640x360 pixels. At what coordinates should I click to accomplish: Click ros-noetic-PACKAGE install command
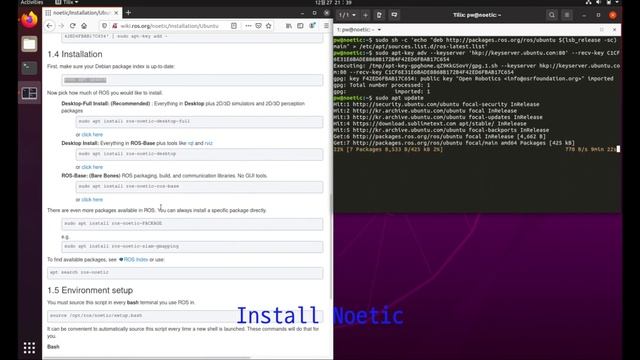coord(192,224)
